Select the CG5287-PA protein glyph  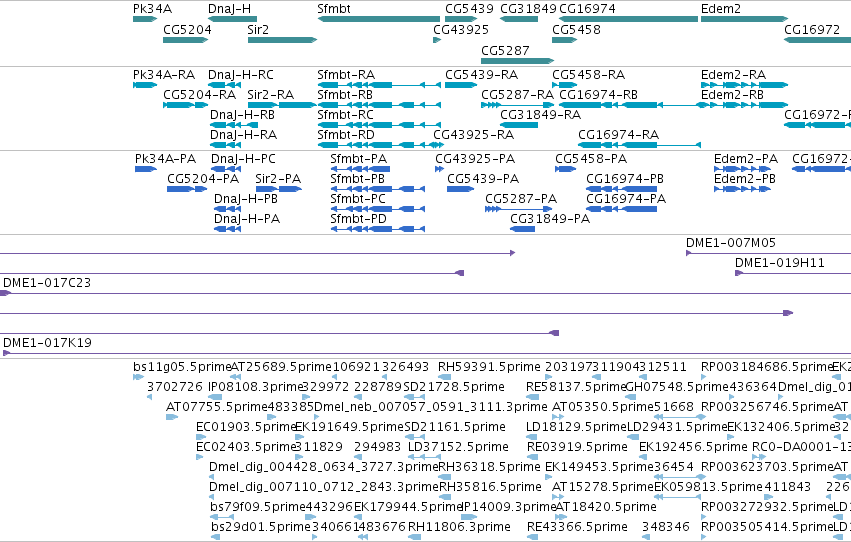point(519,209)
